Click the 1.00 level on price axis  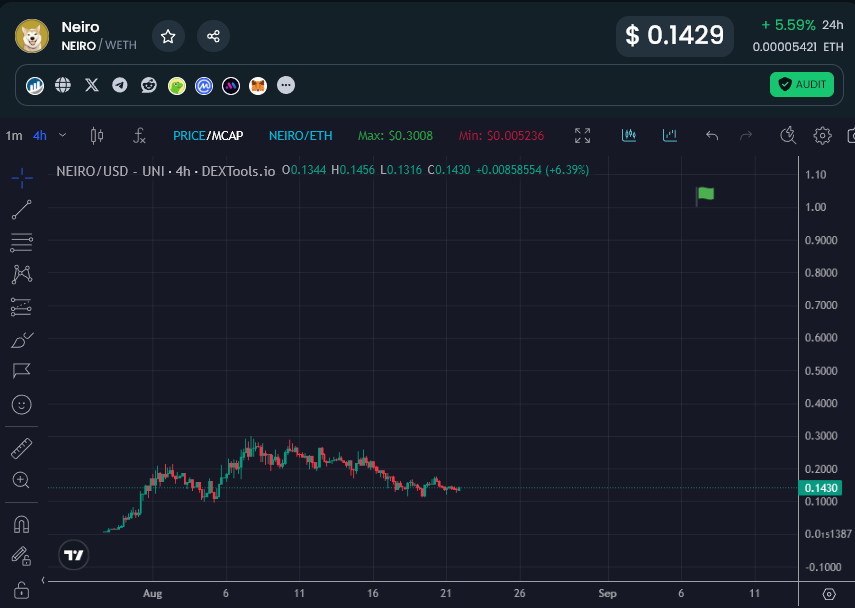tap(816, 207)
